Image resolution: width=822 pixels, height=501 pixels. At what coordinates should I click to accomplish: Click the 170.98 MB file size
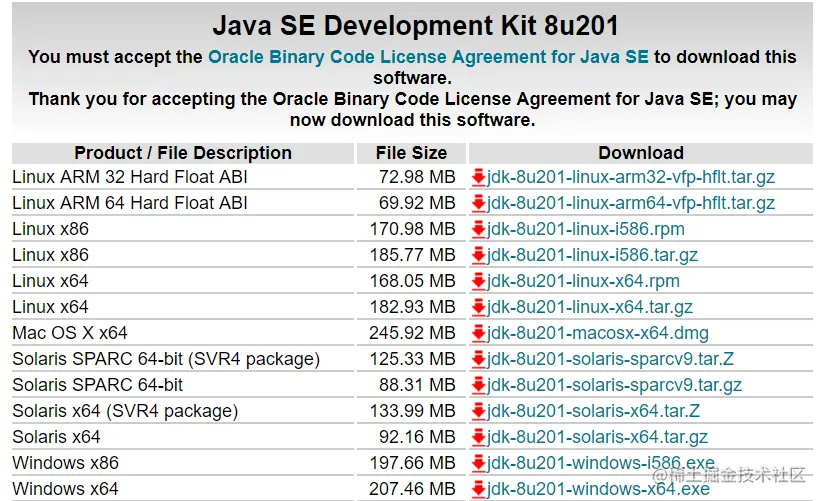click(x=413, y=229)
